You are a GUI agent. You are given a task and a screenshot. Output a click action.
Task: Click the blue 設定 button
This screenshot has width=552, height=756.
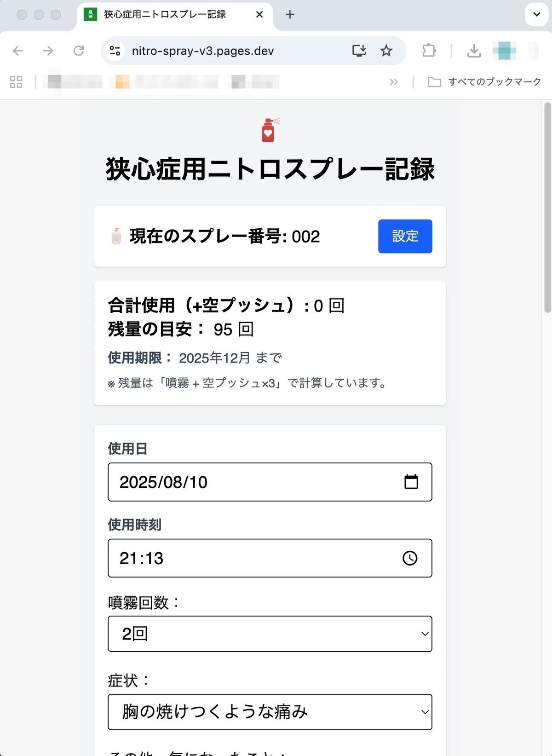(405, 236)
